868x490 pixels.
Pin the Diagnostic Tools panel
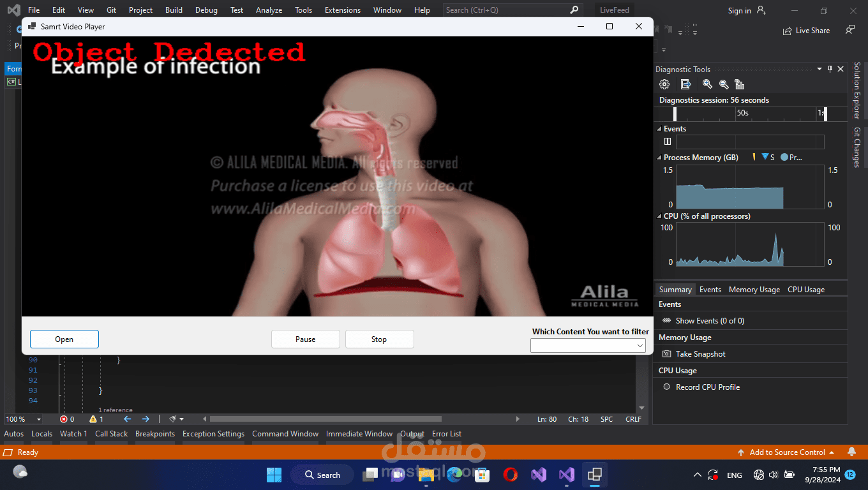pyautogui.click(x=830, y=69)
